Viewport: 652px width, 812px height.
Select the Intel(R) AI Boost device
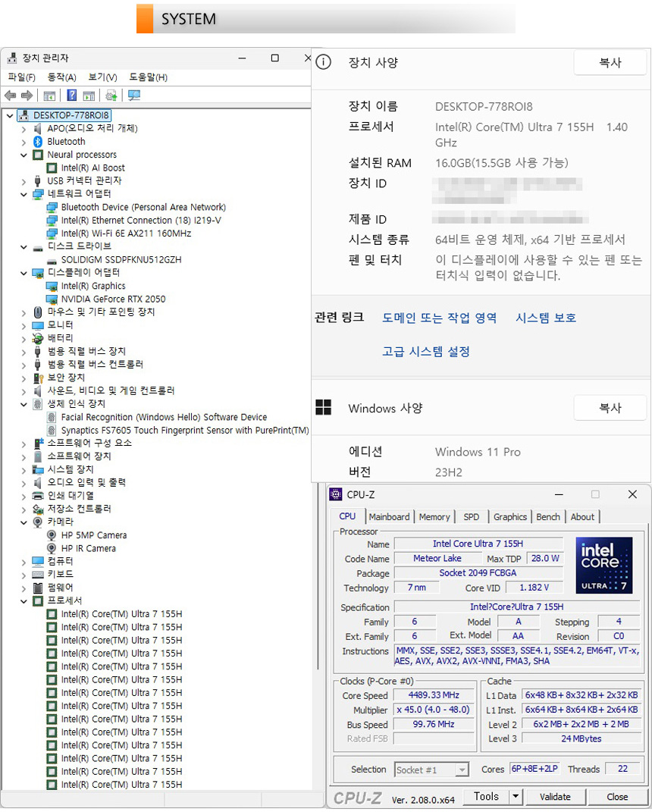pyautogui.click(x=92, y=168)
